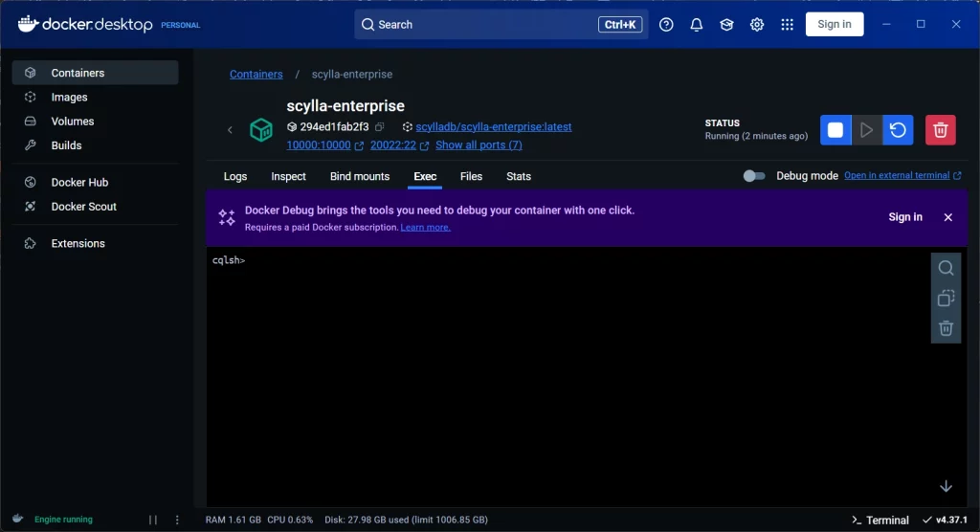Clear the terminal with trash icon
The height and width of the screenshot is (532, 980).
[x=946, y=328]
